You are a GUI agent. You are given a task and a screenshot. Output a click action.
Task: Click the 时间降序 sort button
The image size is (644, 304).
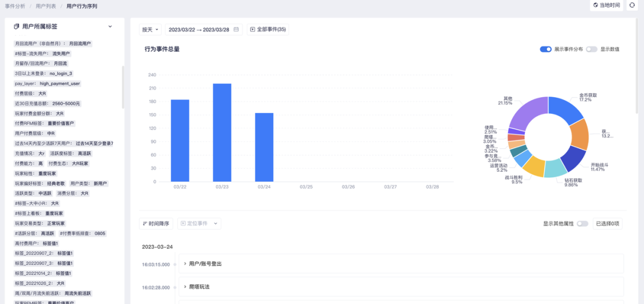[156, 224]
